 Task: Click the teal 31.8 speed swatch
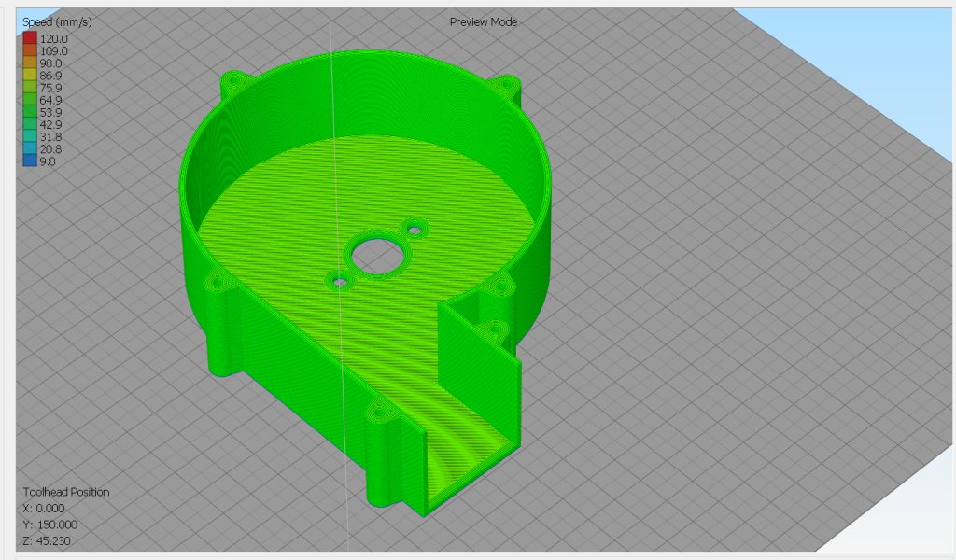click(x=30, y=136)
